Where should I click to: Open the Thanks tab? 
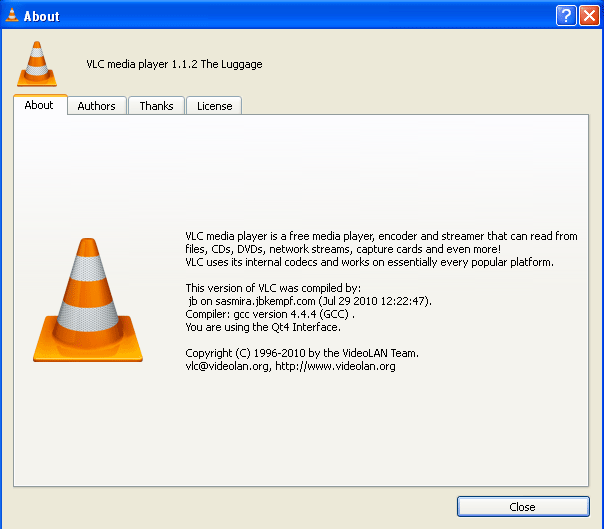[156, 106]
